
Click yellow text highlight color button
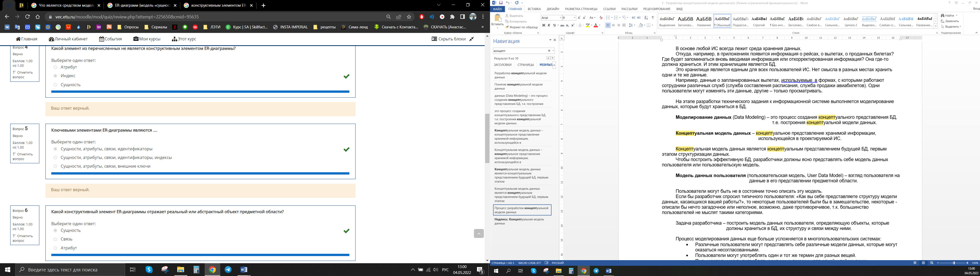[588, 25]
